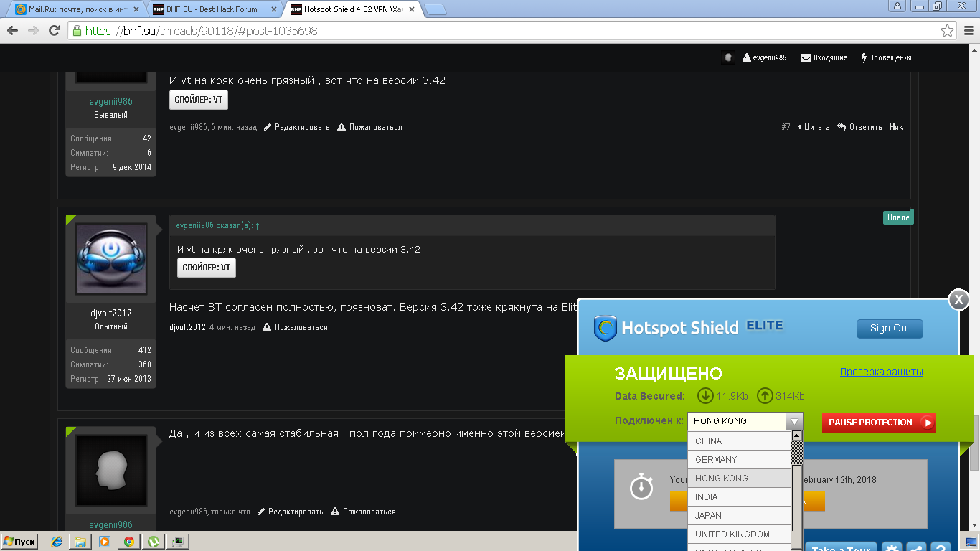Close the Hotspot Shield popup with X

coord(958,300)
